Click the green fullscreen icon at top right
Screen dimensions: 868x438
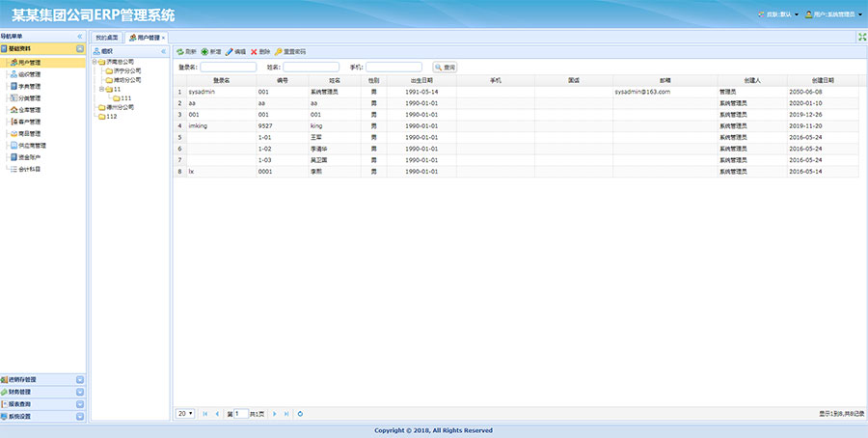point(860,37)
